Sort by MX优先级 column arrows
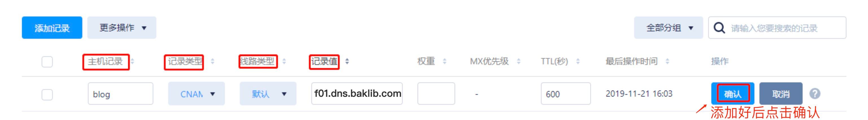Viewport: 868px width, 120px height. click(x=519, y=61)
